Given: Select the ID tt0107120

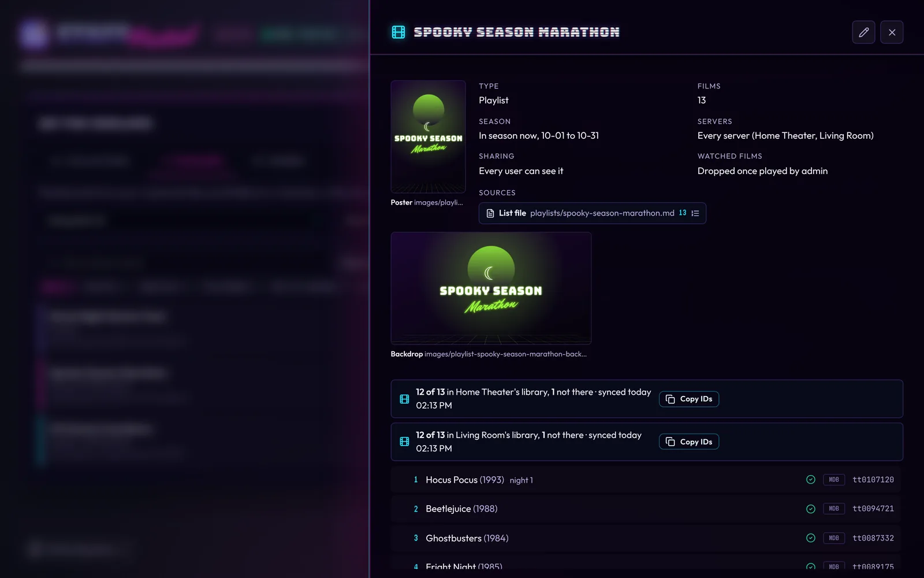Looking at the screenshot, I should coord(873,480).
